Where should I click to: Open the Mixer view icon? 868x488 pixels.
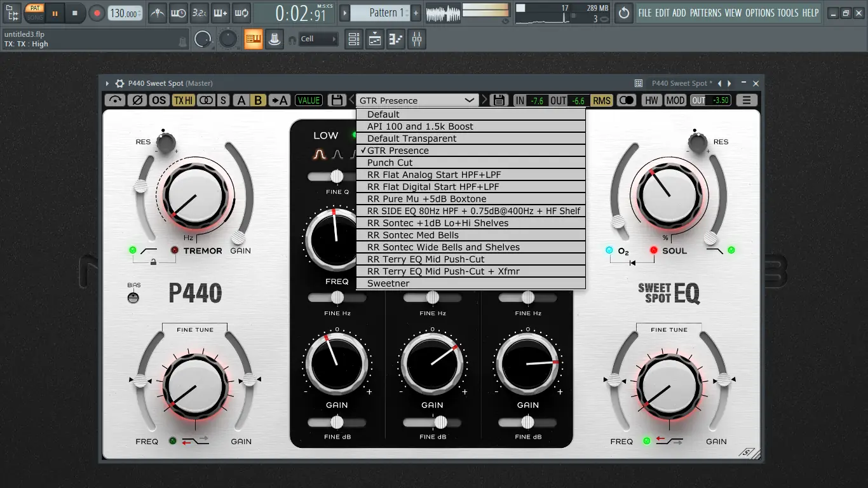[417, 39]
